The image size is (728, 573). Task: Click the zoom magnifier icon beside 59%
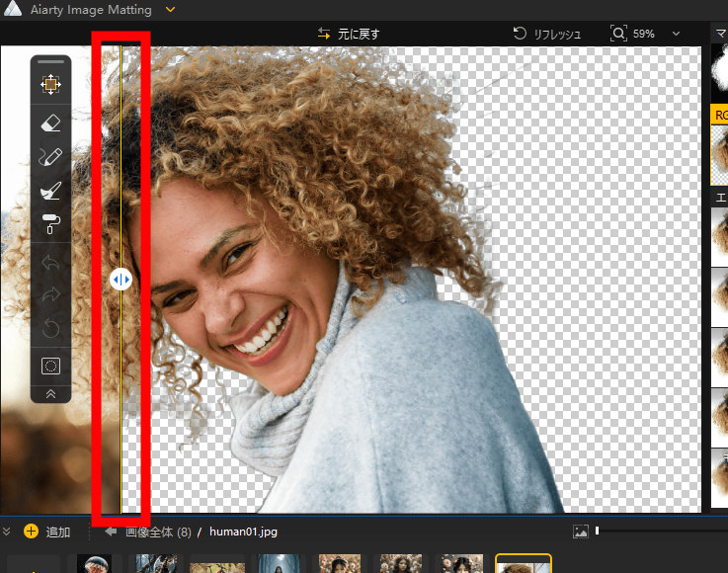tap(618, 34)
